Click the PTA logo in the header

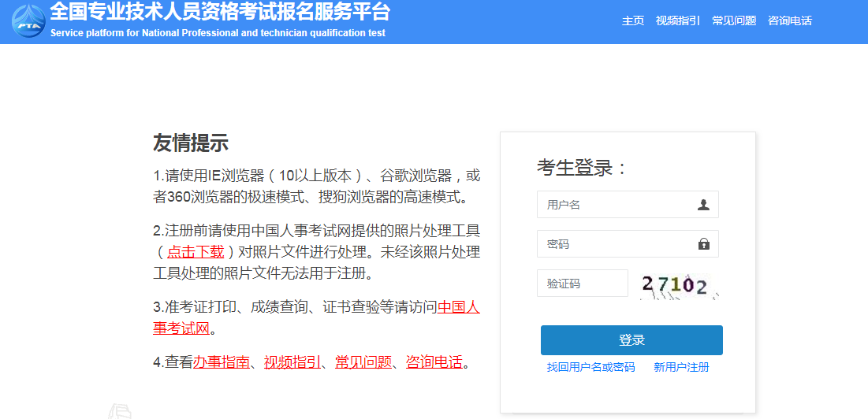point(28,21)
